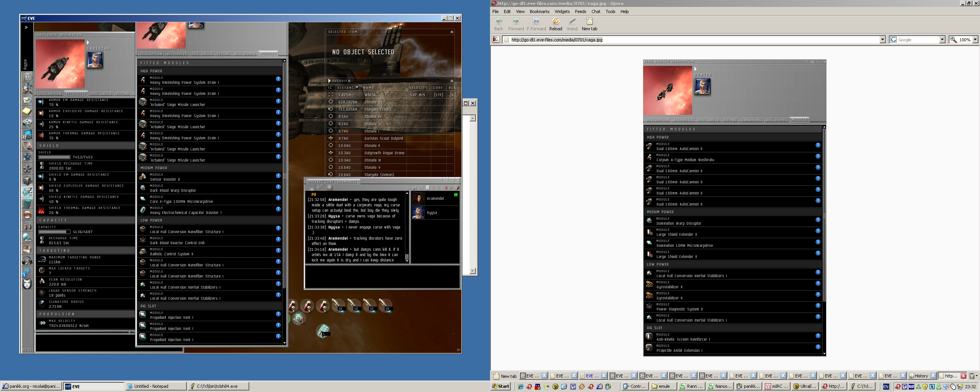The width and height of the screenshot is (980, 392).
Task: Reload the page in Opera
Action: [555, 24]
